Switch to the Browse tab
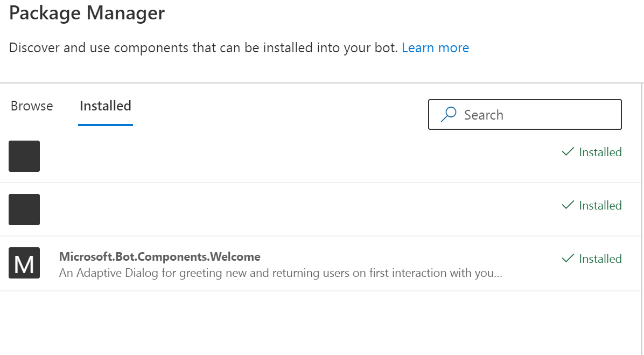644x355 pixels. [x=32, y=106]
